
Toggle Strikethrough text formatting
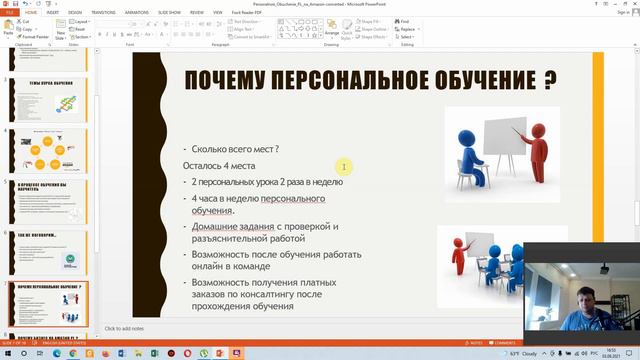[129, 35]
